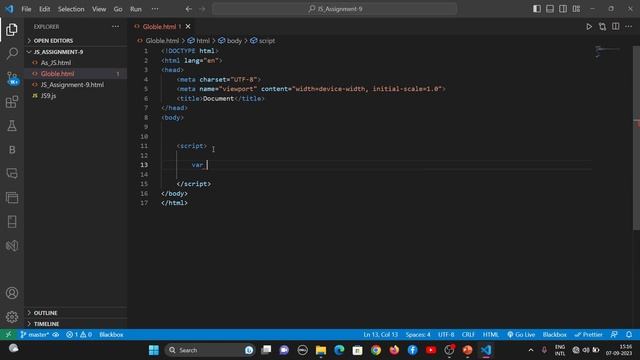The height and width of the screenshot is (360, 640).
Task: Click the html breadcrumb item
Action: coord(199,40)
